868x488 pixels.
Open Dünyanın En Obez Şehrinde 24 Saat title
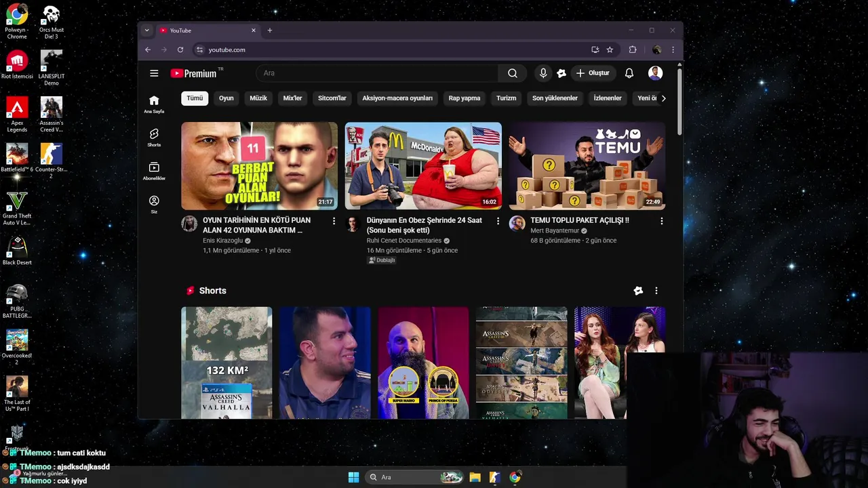pos(425,225)
